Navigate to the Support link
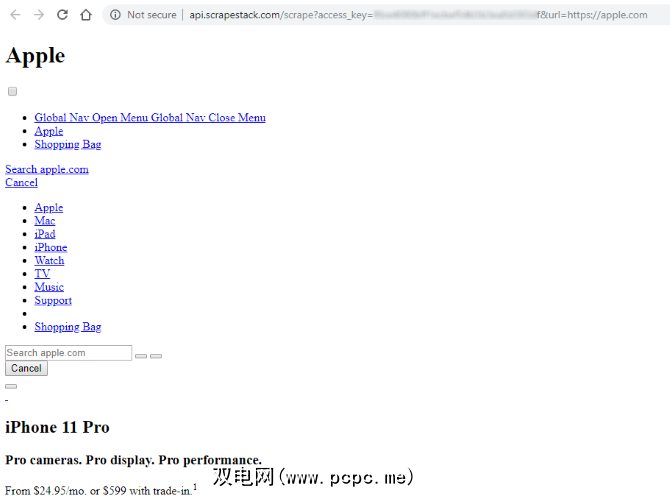Viewport: 670px width, 500px height. 53,300
